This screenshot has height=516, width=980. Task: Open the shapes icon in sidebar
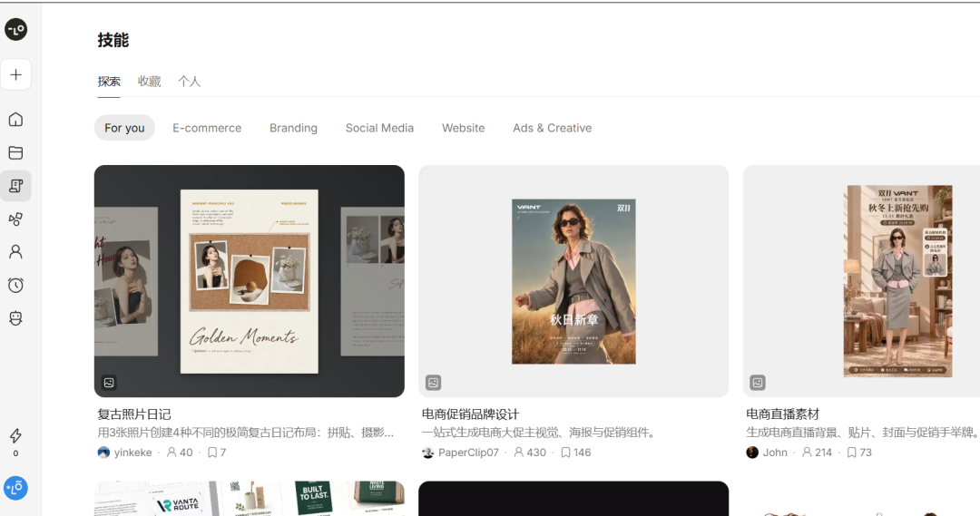click(x=15, y=219)
